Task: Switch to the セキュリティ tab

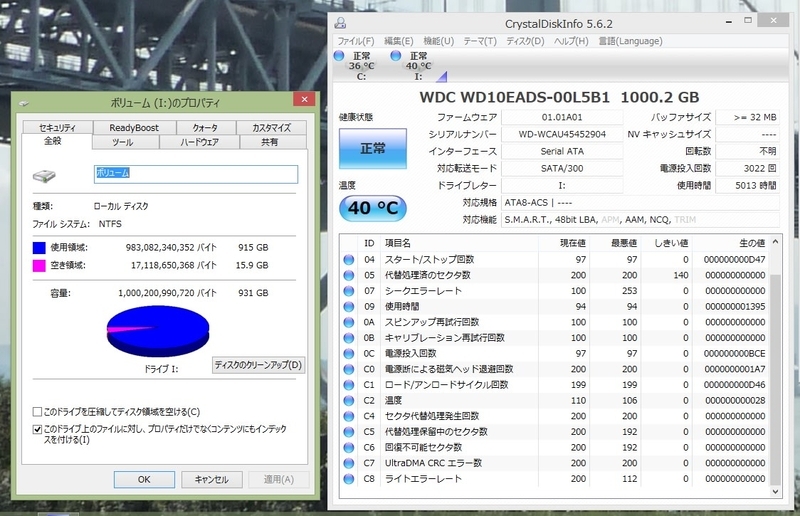Action: click(57, 128)
